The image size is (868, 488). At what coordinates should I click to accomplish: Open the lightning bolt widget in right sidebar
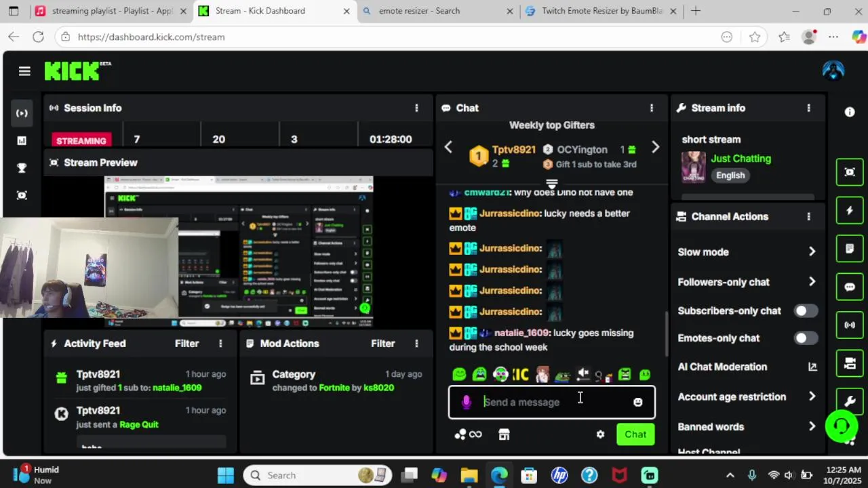(x=850, y=211)
